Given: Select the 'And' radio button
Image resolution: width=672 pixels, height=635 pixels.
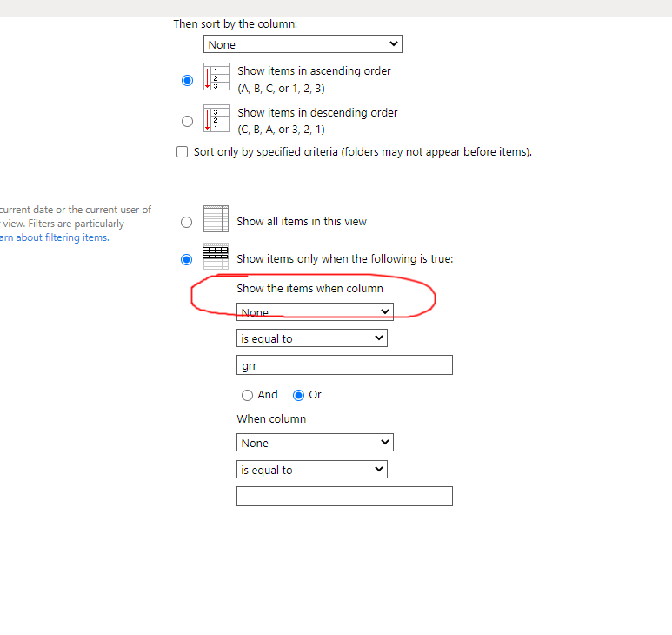Looking at the screenshot, I should point(247,395).
